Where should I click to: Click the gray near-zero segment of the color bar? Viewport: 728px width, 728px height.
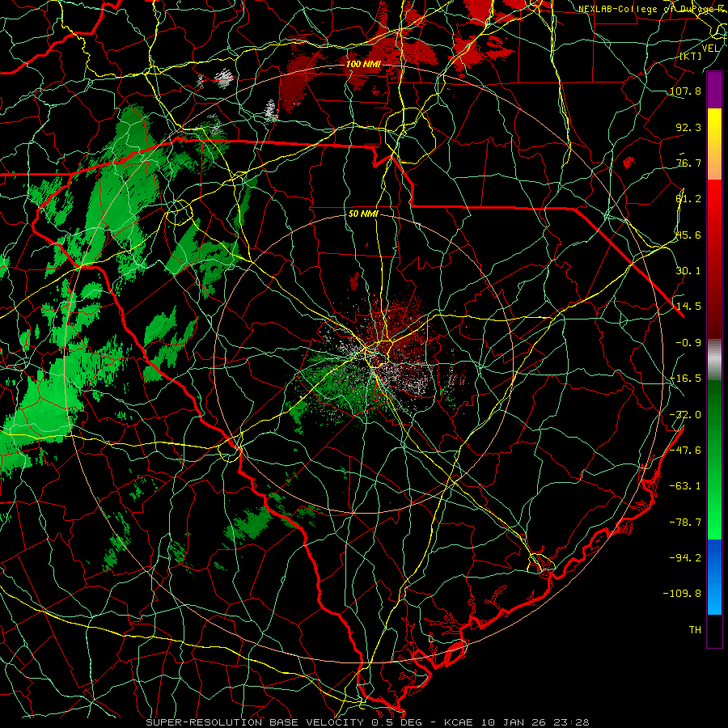click(x=714, y=360)
